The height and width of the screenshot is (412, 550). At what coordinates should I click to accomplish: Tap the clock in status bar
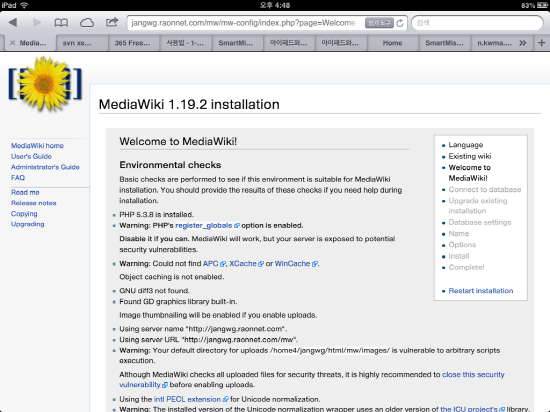[x=275, y=5]
